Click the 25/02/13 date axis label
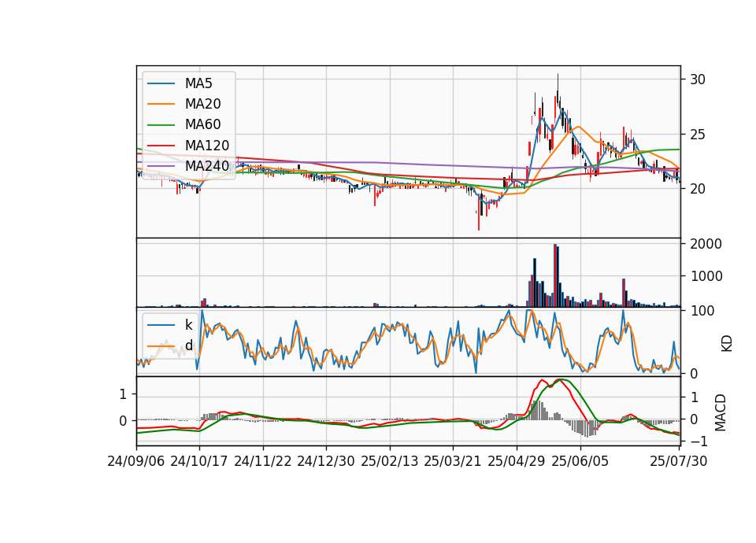Screen dimensions: 756x543 coord(390,461)
